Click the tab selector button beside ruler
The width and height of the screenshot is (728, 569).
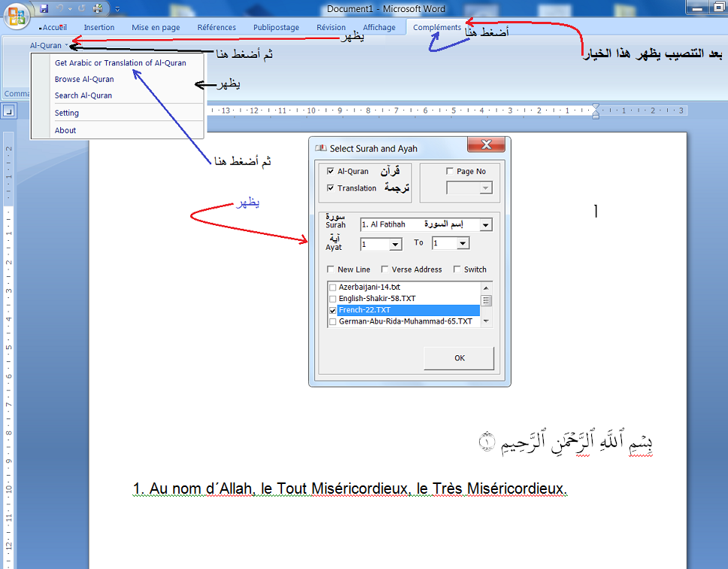click(9, 111)
